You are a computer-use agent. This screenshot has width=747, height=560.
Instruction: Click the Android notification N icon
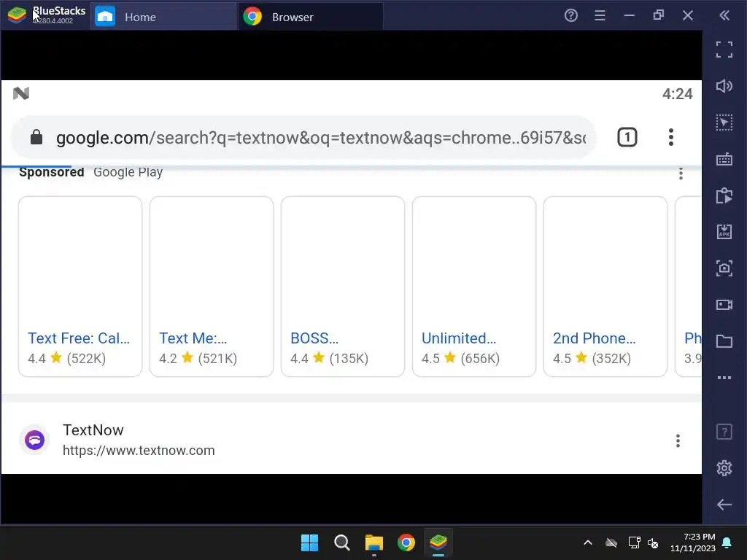pyautogui.click(x=21, y=93)
